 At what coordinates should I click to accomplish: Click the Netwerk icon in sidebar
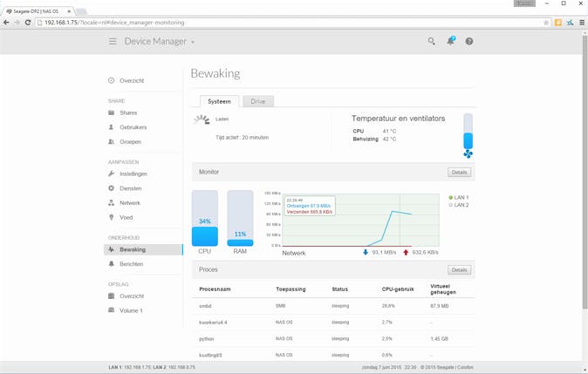[112, 203]
